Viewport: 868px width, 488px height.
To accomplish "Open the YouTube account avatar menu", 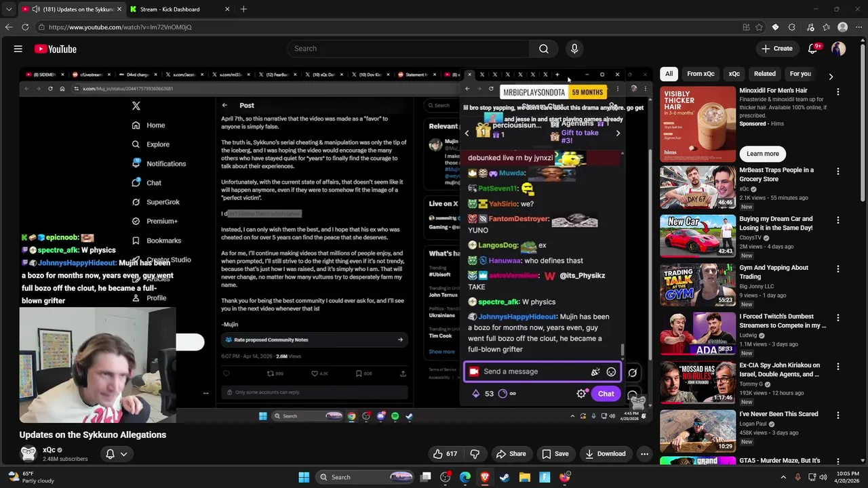I will click(839, 49).
